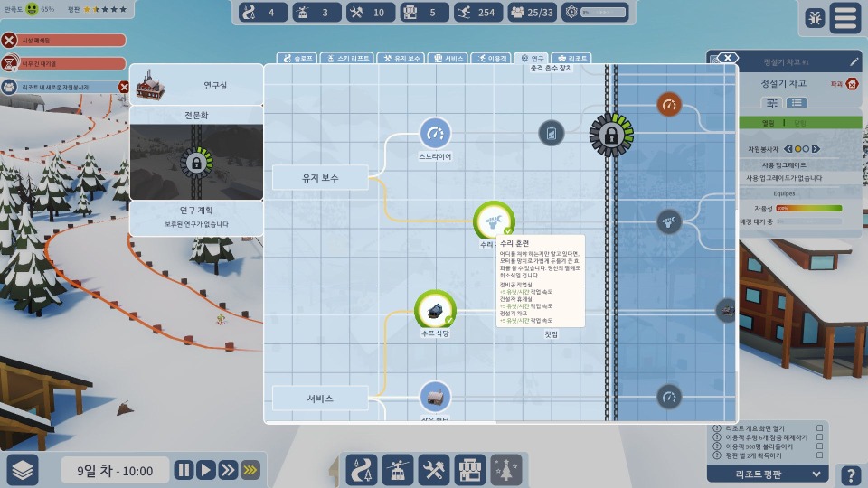Set game speed to fastest
This screenshot has width=868, height=488.
point(250,470)
